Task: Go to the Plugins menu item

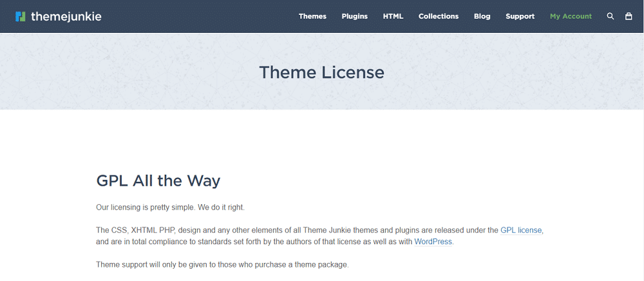Action: click(355, 16)
